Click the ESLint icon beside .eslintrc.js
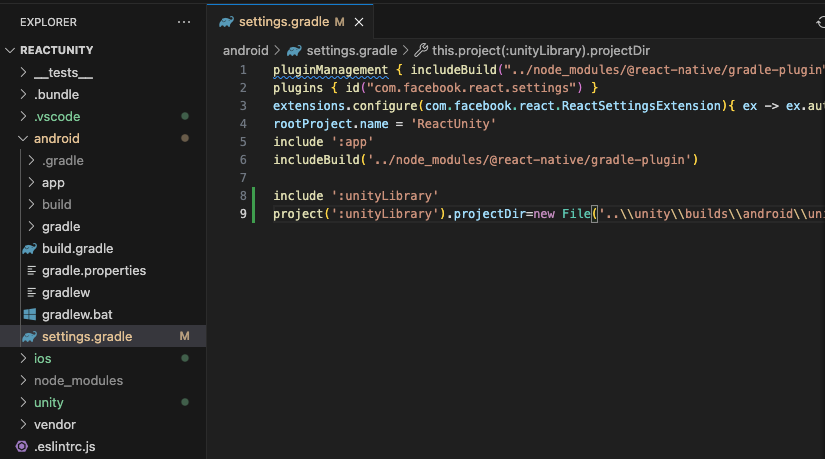Viewport: 825px width, 459px height. (22, 447)
